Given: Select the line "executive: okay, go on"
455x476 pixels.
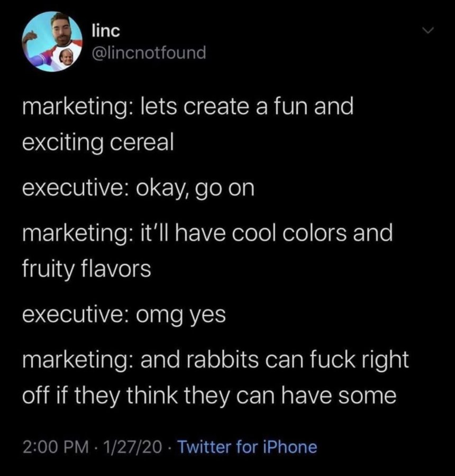Looking at the screenshot, I should [138, 189].
